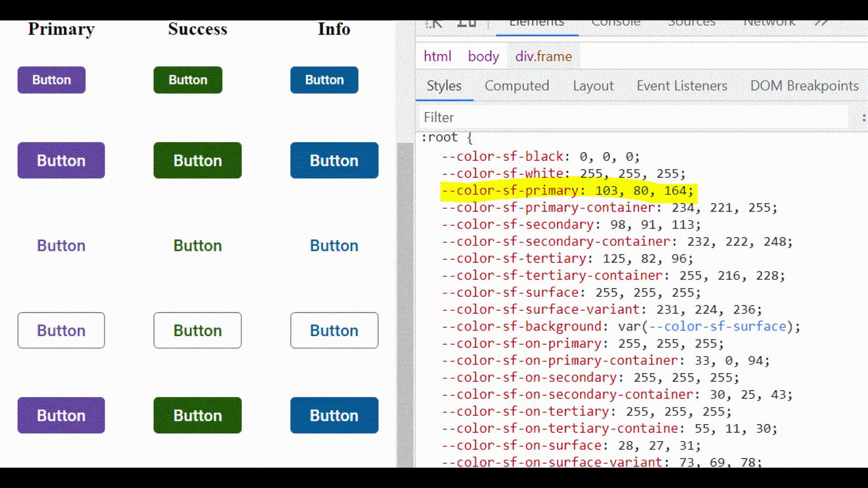Open the DOM Breakpoints tab

click(804, 86)
